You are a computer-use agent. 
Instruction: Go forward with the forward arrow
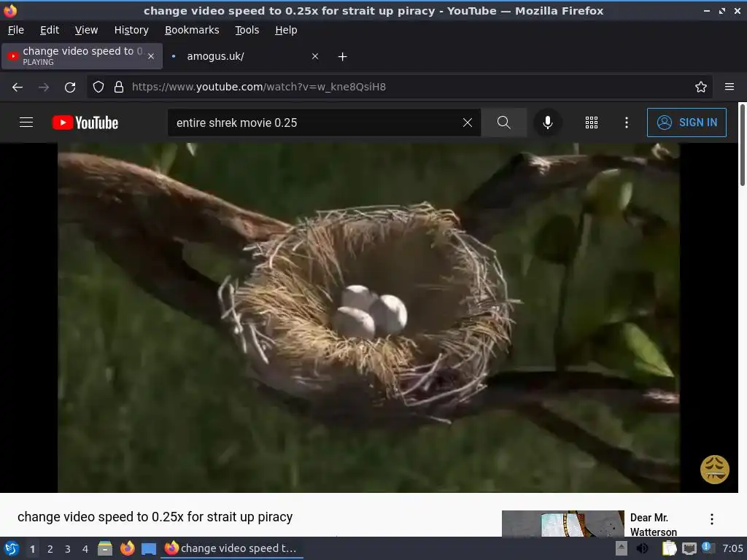tap(44, 87)
